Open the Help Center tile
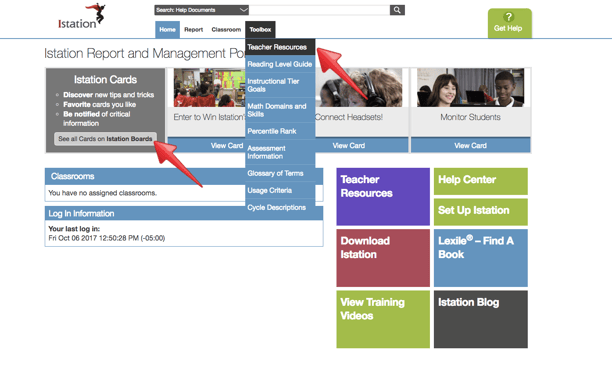 [480, 181]
